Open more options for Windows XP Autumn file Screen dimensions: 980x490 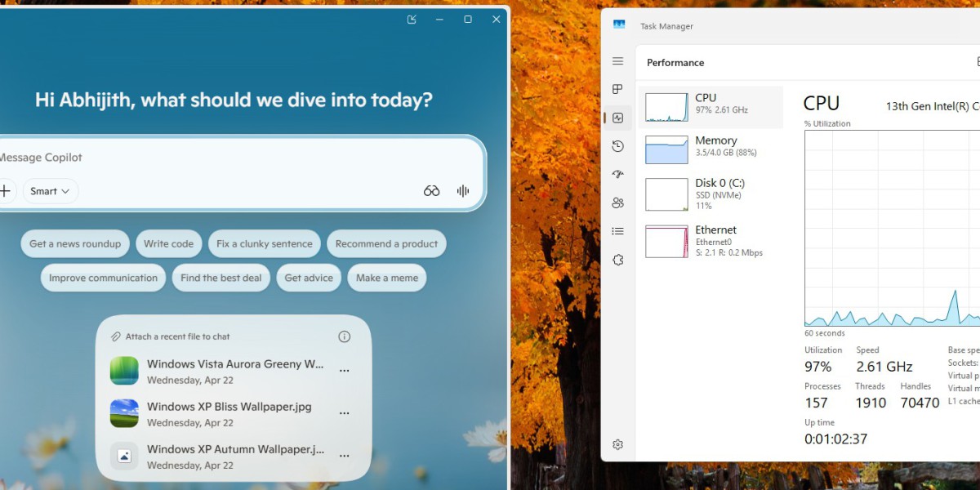tap(345, 456)
